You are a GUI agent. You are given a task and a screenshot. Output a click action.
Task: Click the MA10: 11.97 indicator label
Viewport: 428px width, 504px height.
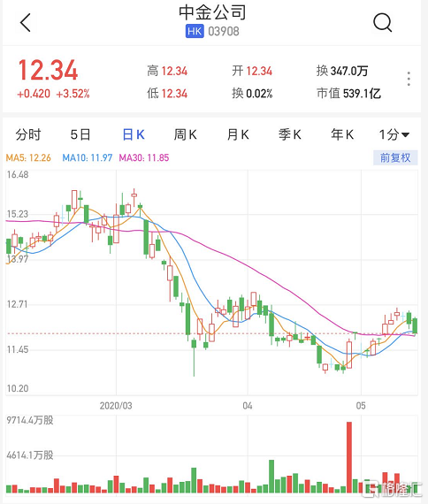click(88, 157)
